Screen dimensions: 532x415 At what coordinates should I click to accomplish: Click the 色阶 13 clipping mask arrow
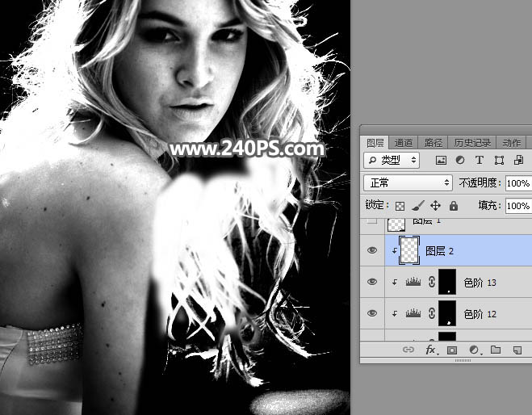394,282
